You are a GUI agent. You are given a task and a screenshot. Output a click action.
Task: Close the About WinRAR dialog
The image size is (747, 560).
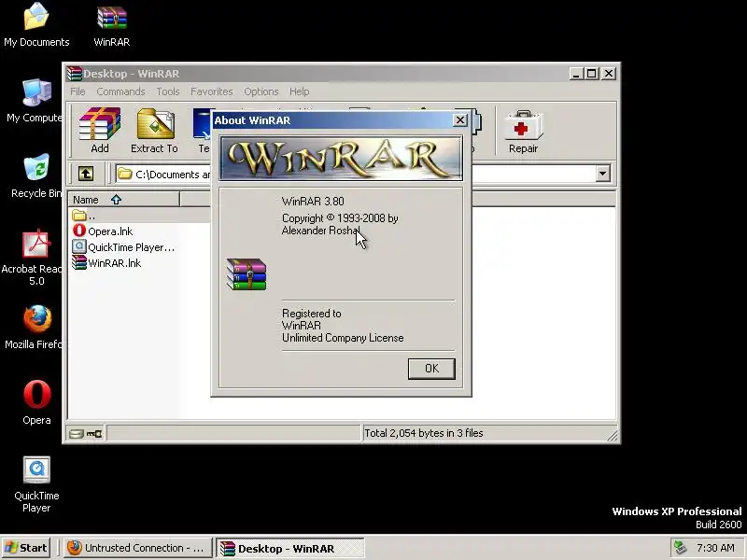click(x=459, y=120)
